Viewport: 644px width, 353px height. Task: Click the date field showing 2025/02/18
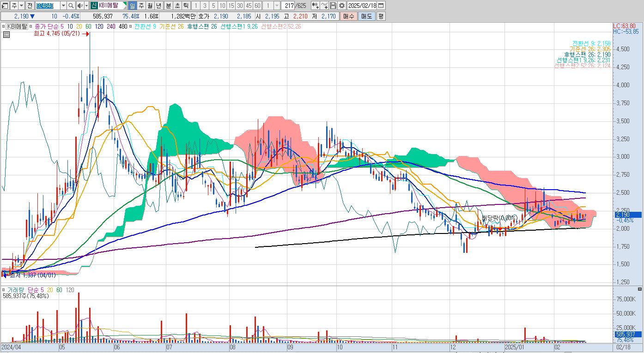[363, 6]
